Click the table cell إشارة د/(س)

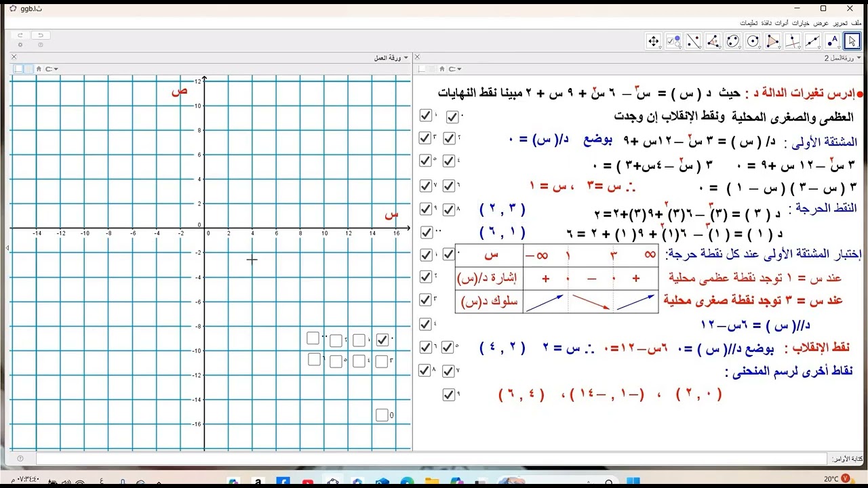(x=490, y=278)
